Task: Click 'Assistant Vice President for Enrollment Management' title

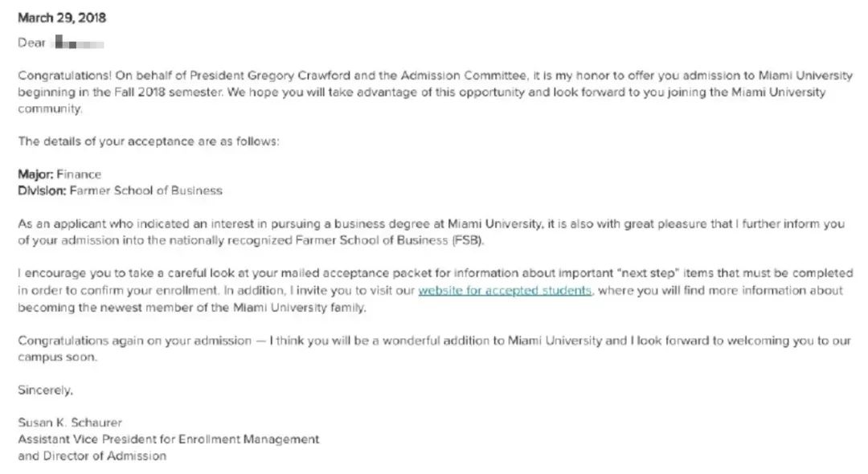Action: (x=169, y=439)
